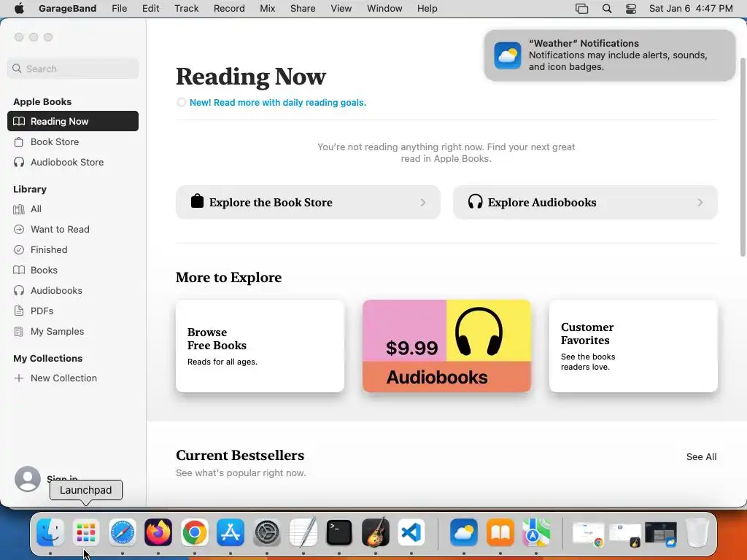Open TextEdit from the Dock
This screenshot has width=747, height=560.
click(x=303, y=532)
